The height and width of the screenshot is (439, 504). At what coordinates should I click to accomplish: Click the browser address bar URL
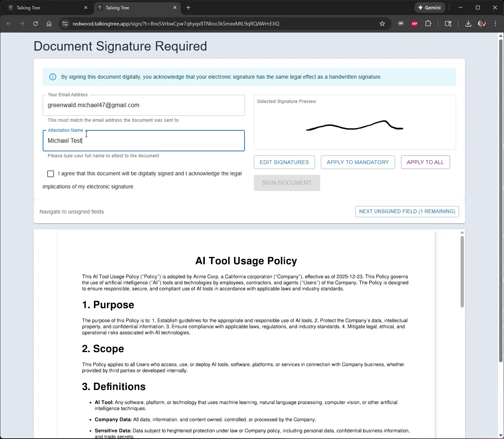pos(176,24)
